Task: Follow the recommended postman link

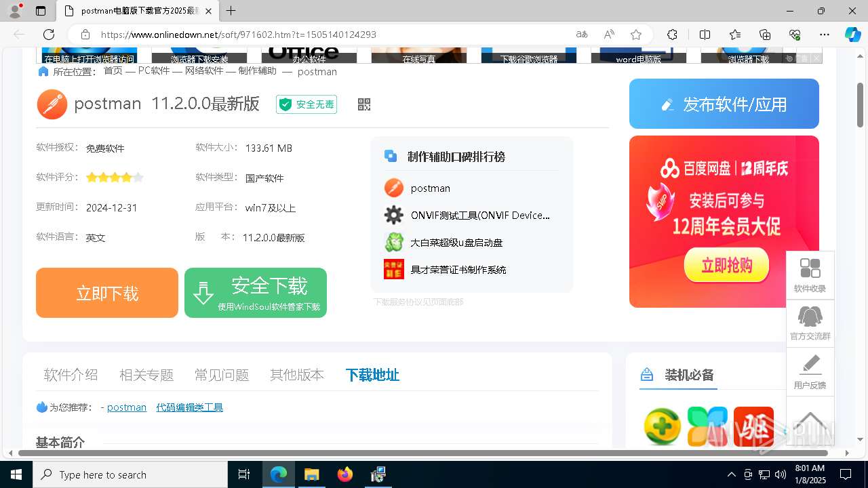Action: (127, 407)
